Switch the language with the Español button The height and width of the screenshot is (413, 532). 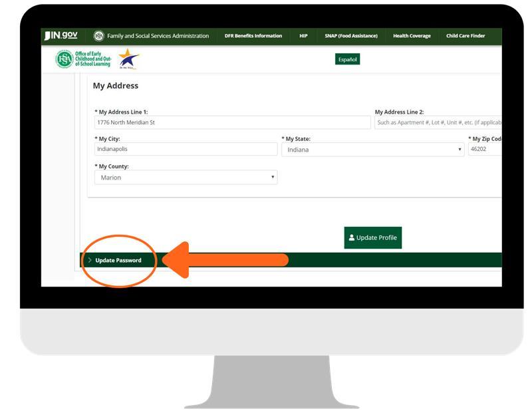point(348,59)
